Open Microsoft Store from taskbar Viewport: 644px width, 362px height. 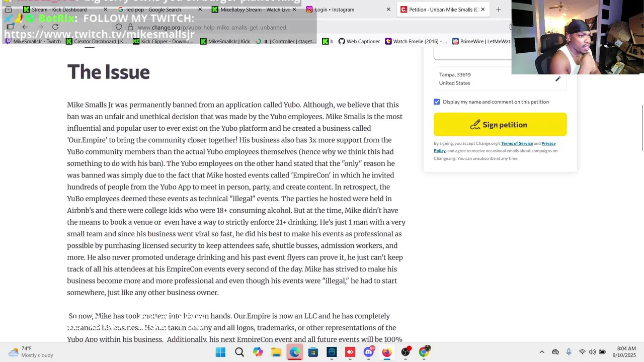click(313, 352)
